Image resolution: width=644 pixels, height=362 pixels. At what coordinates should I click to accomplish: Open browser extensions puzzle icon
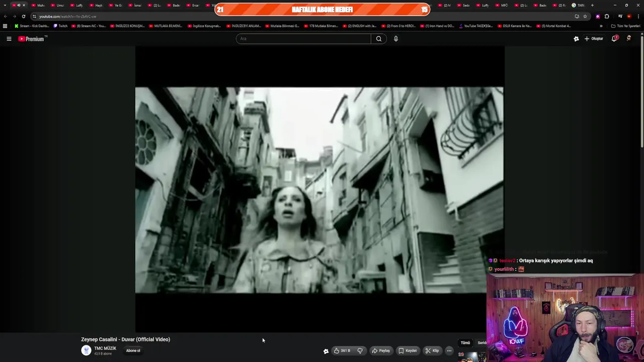(607, 16)
